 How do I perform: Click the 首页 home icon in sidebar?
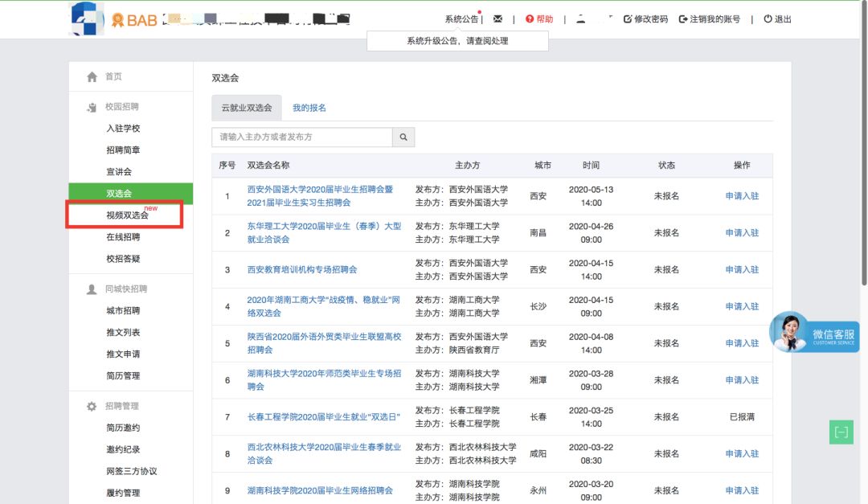pyautogui.click(x=92, y=77)
